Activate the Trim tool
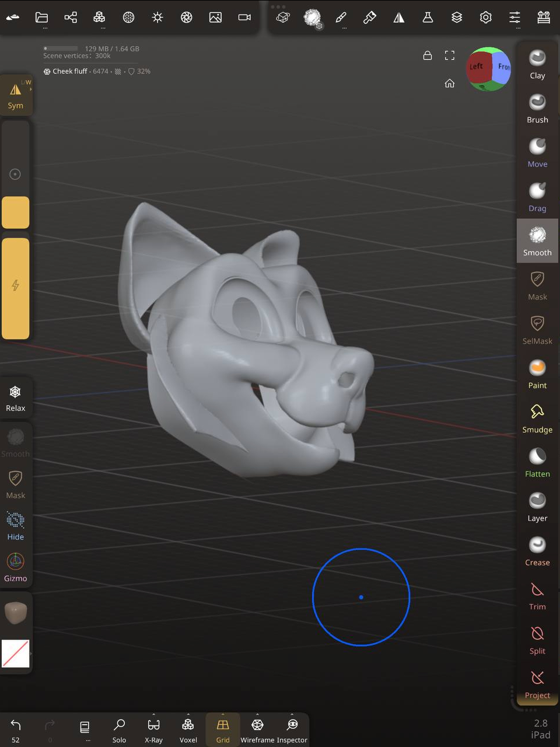Screen dimensions: 560x747 point(537,595)
